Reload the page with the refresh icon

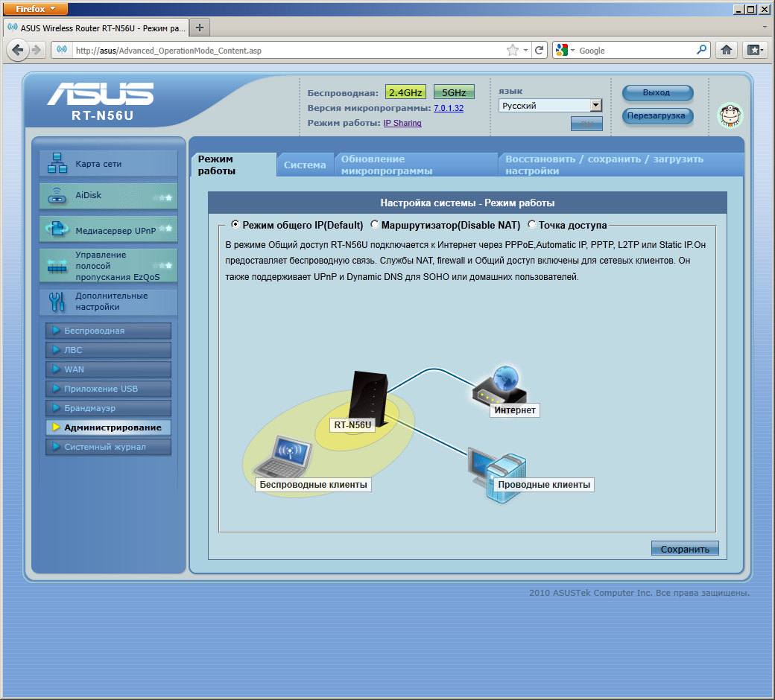pyautogui.click(x=540, y=50)
